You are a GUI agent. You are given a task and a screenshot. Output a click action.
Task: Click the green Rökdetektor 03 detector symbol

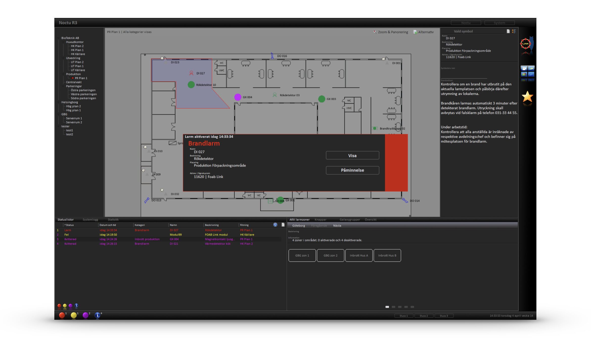click(275, 95)
